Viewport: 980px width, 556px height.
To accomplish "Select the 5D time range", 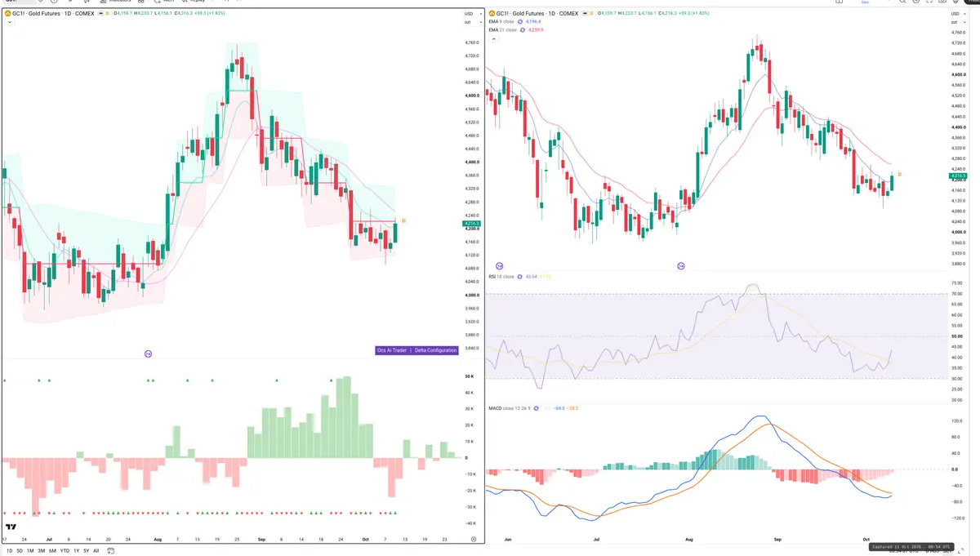I will (x=20, y=551).
